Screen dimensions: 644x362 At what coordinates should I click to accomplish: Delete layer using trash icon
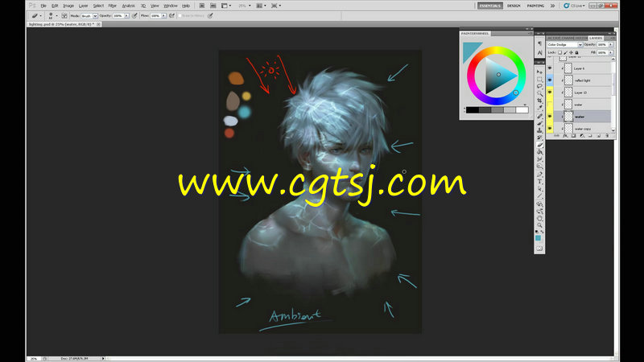pyautogui.click(x=607, y=135)
